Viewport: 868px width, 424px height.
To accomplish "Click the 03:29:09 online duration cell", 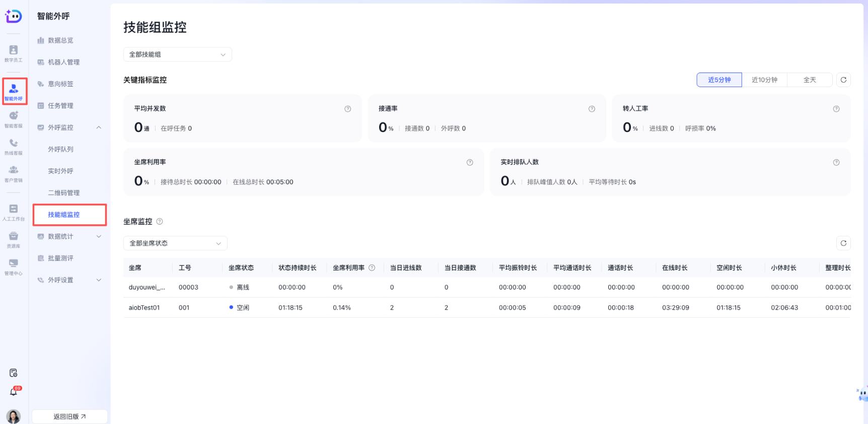I will coord(676,308).
